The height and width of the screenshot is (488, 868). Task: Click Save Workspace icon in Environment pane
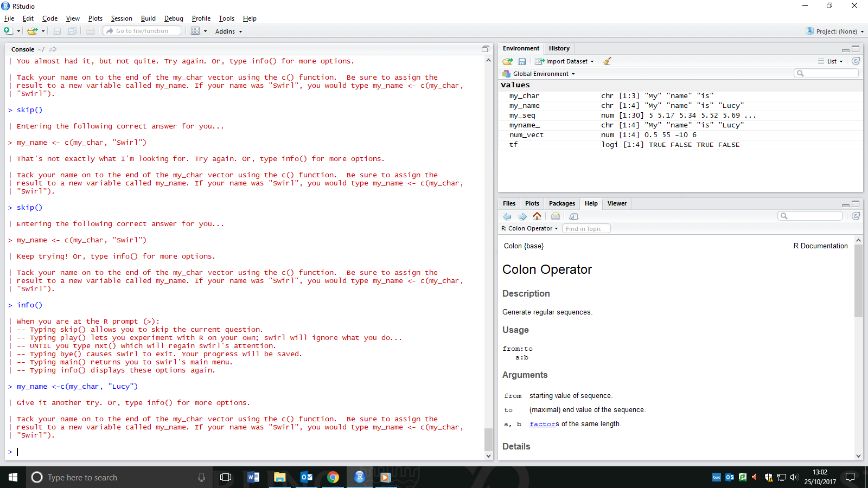click(522, 61)
